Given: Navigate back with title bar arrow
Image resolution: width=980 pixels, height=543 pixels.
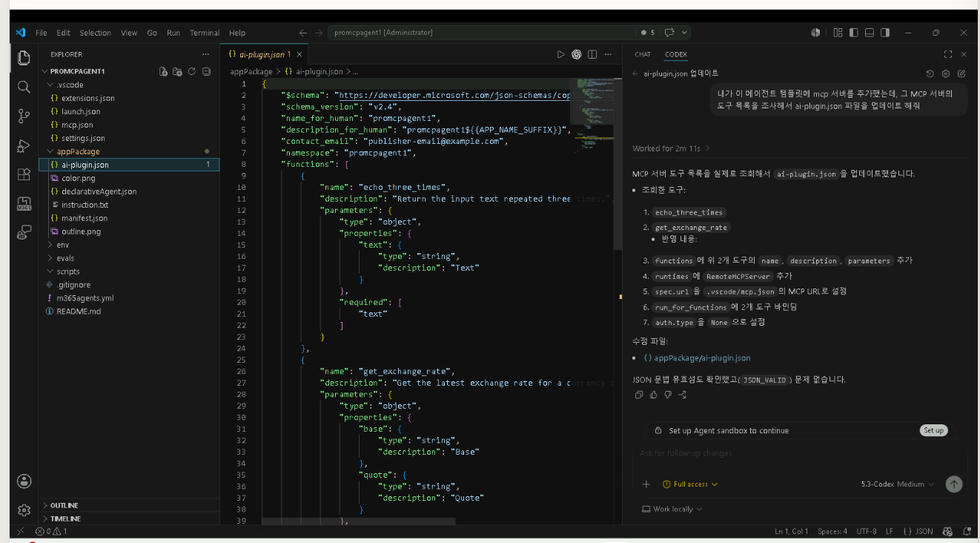Looking at the screenshot, I should [303, 33].
